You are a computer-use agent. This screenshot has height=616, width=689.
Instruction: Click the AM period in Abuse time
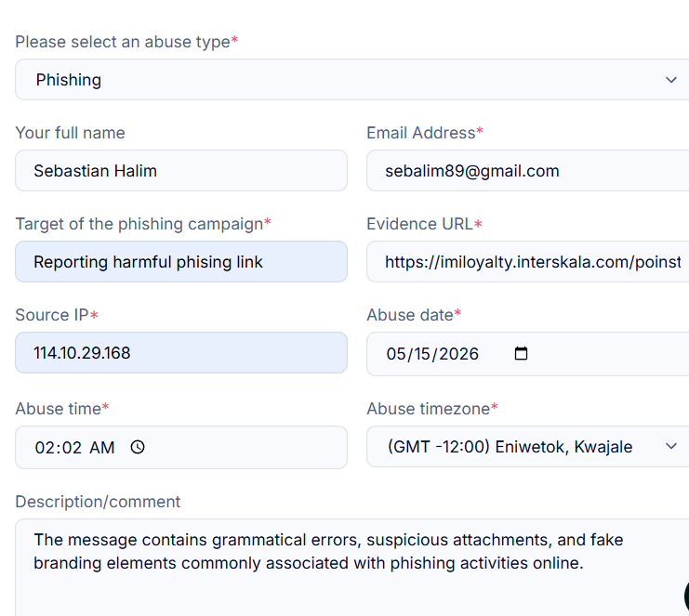(x=102, y=448)
